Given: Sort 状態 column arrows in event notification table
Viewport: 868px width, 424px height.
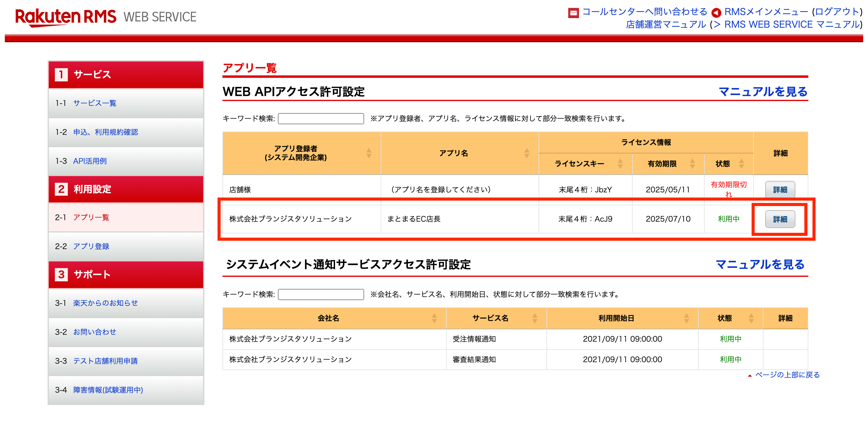Looking at the screenshot, I should [751, 318].
